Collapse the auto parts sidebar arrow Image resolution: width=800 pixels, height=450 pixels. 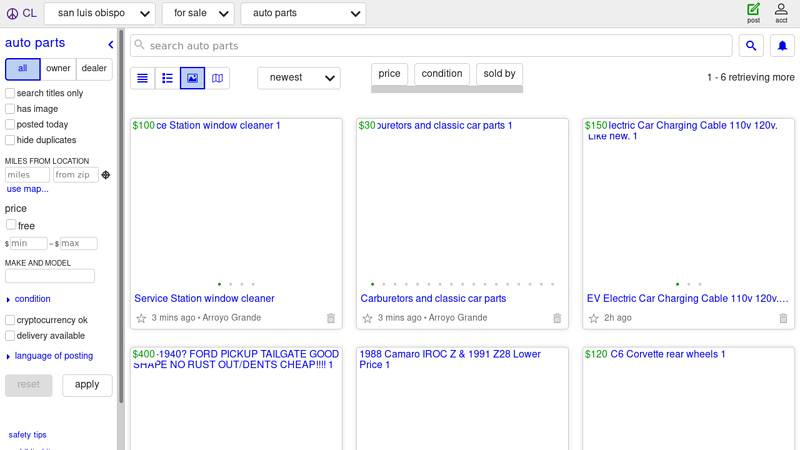coord(111,44)
